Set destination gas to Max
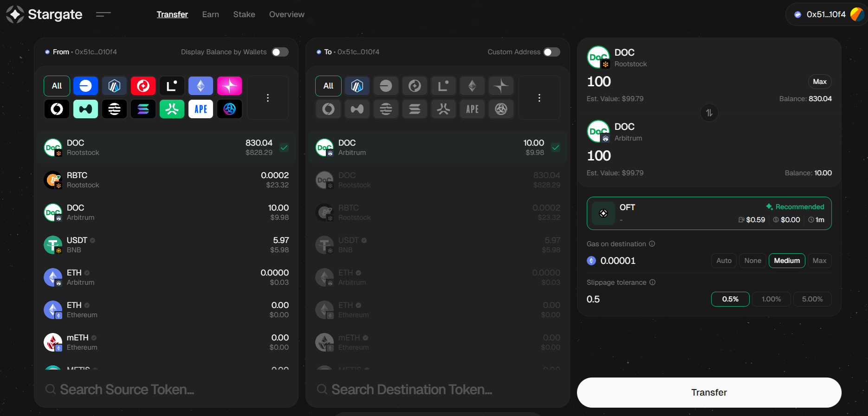This screenshot has width=868, height=416. tap(819, 261)
